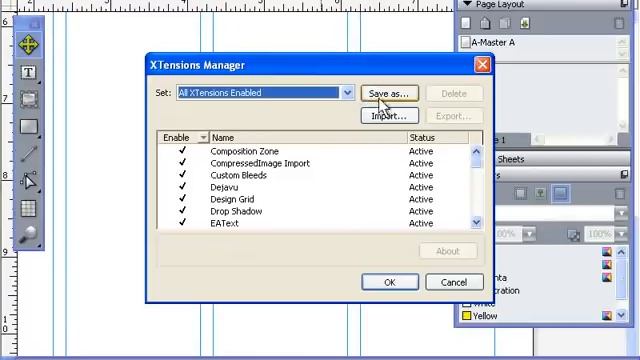The width and height of the screenshot is (640, 360).
Task: Click the Import... button
Action: pyautogui.click(x=389, y=116)
